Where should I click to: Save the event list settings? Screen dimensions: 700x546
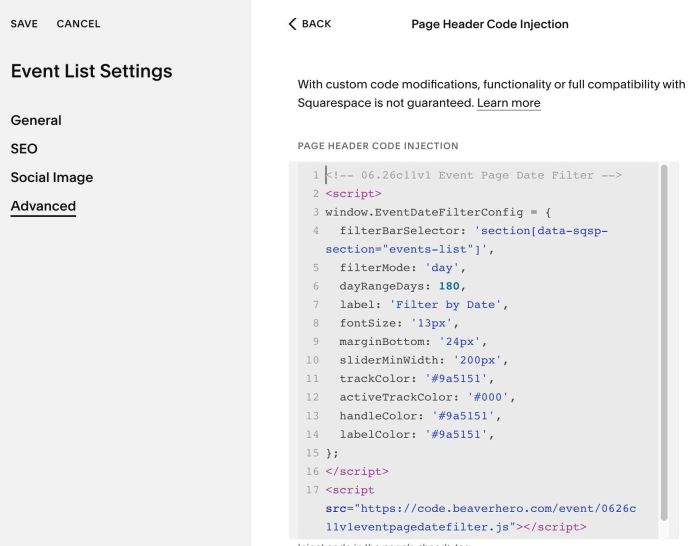(24, 24)
